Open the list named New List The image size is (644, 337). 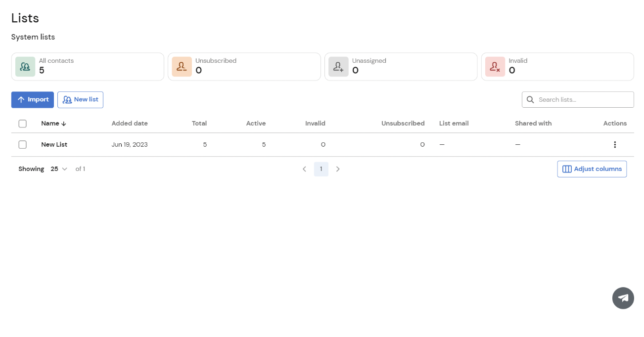[x=54, y=144]
